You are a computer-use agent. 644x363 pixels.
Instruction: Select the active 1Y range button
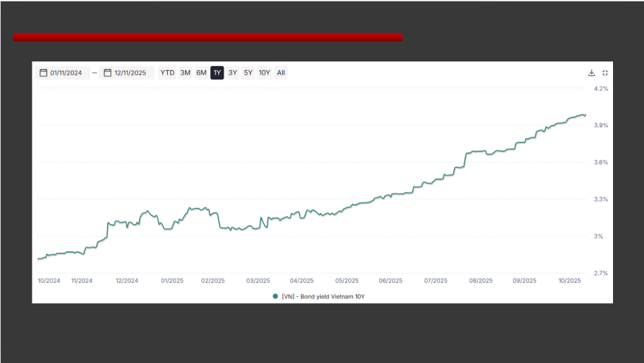point(217,73)
